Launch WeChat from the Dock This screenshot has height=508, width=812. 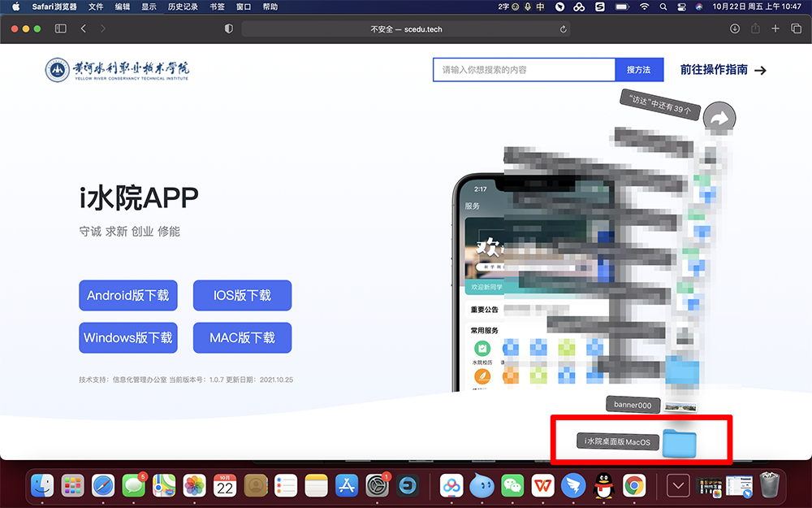coord(512,486)
